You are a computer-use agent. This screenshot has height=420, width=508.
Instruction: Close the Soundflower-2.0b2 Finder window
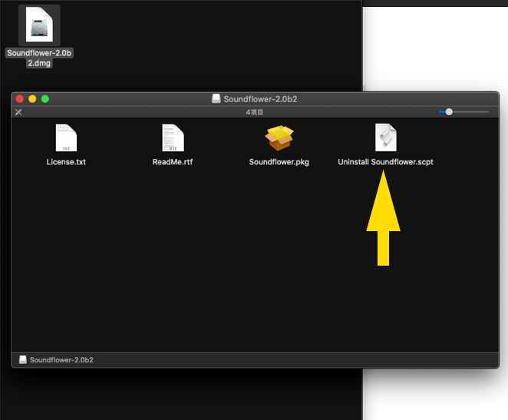[x=20, y=99]
